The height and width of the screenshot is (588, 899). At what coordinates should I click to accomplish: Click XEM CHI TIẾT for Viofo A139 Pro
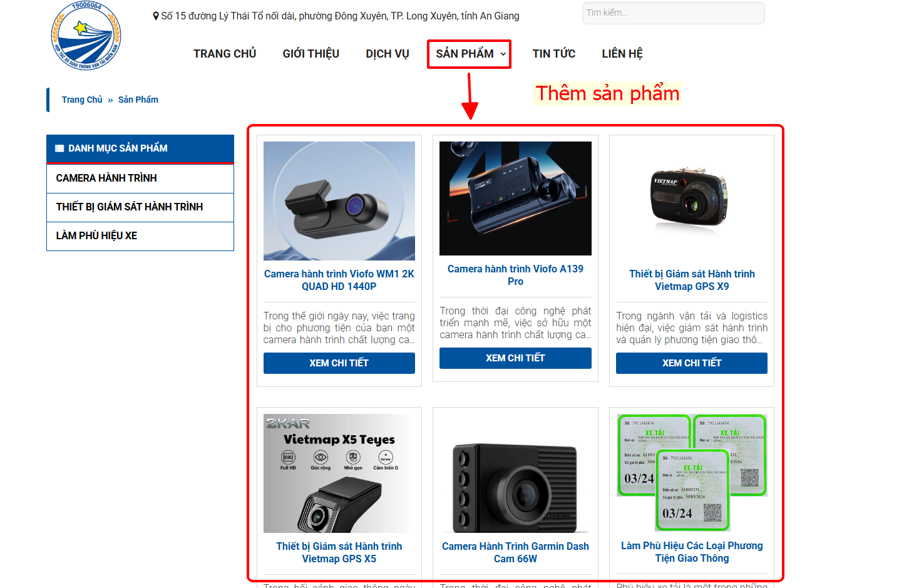(515, 358)
